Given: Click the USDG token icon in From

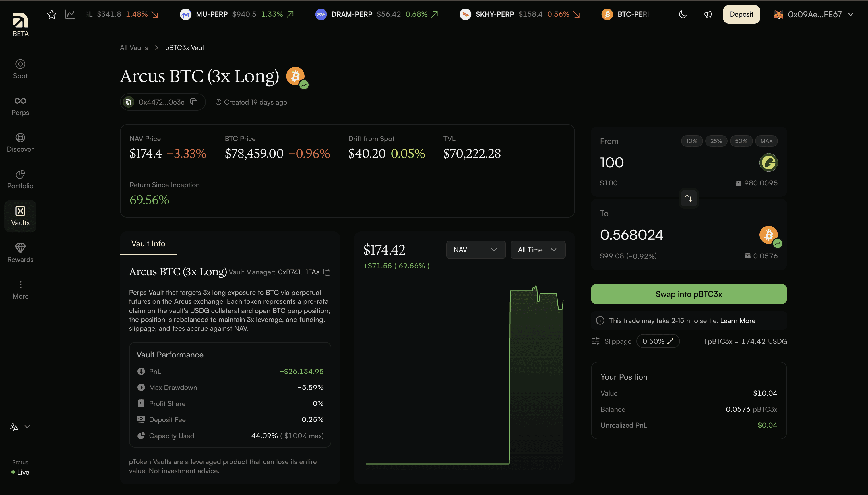Looking at the screenshot, I should 768,163.
